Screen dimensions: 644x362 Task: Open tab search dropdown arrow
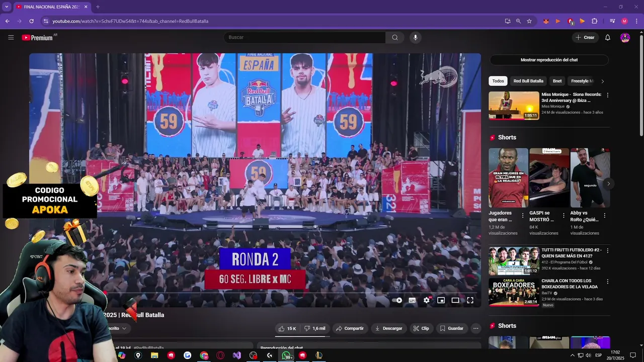coord(7,7)
